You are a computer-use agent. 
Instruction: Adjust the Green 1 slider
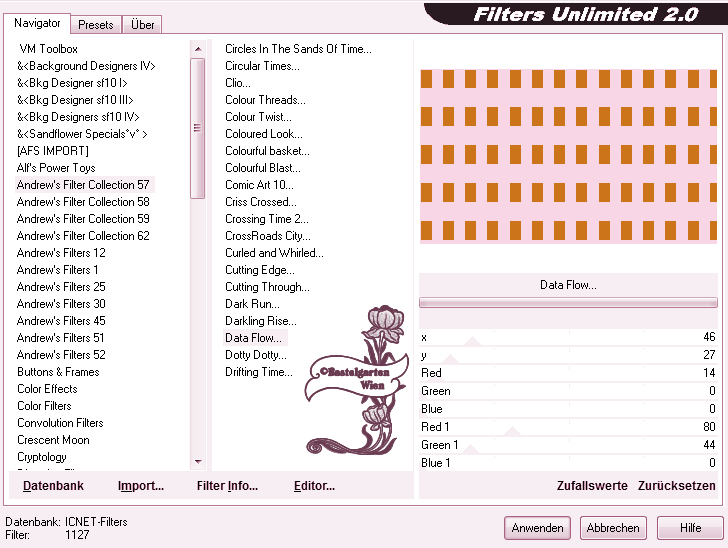point(568,445)
